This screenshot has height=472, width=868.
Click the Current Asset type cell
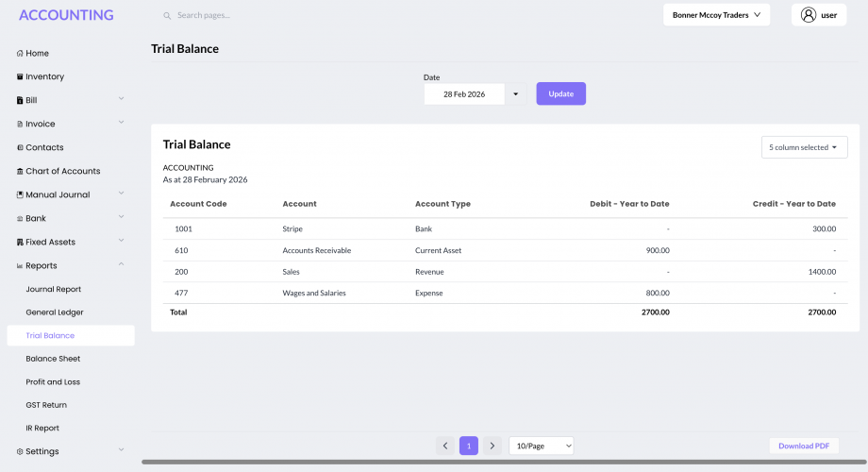[x=438, y=250]
